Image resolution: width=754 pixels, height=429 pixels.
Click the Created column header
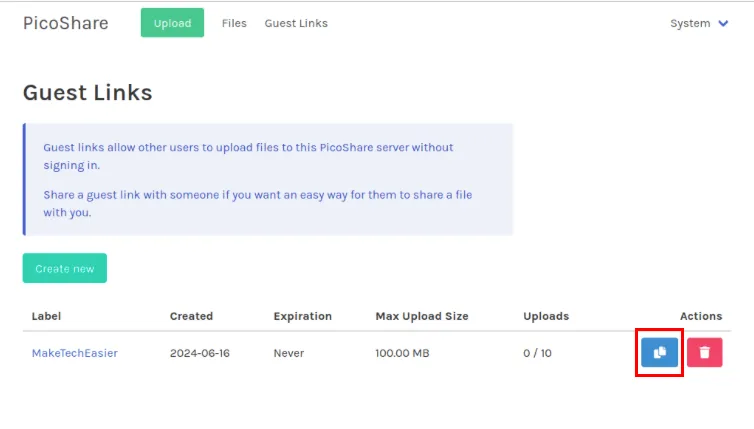(x=191, y=316)
